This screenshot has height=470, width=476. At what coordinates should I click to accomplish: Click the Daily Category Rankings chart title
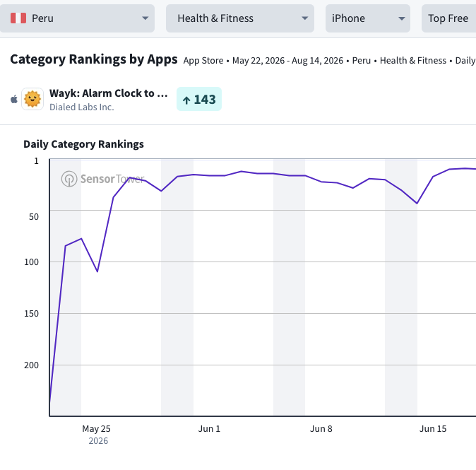point(83,144)
